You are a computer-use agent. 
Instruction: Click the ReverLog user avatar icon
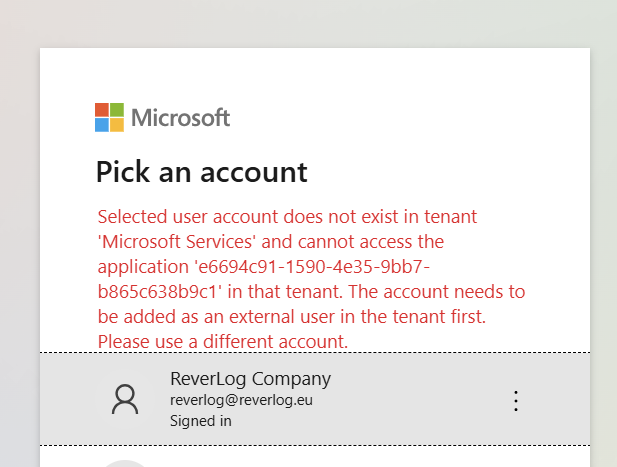[x=125, y=399]
